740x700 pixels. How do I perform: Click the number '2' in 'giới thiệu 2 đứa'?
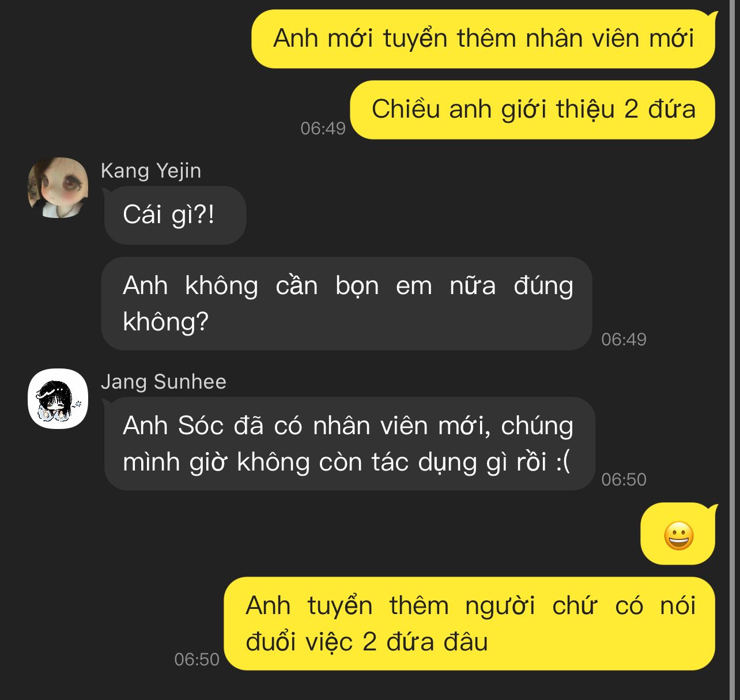[x=631, y=110]
